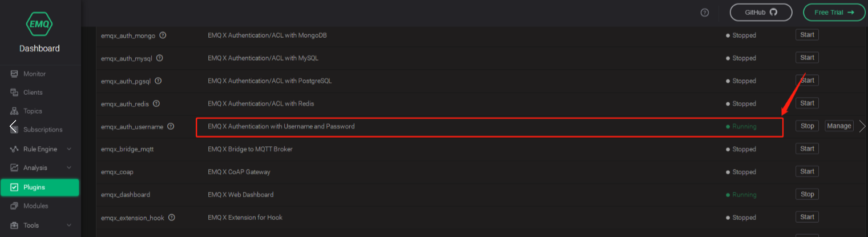Click the Topics sidebar icon
The image size is (868, 237).
click(14, 111)
